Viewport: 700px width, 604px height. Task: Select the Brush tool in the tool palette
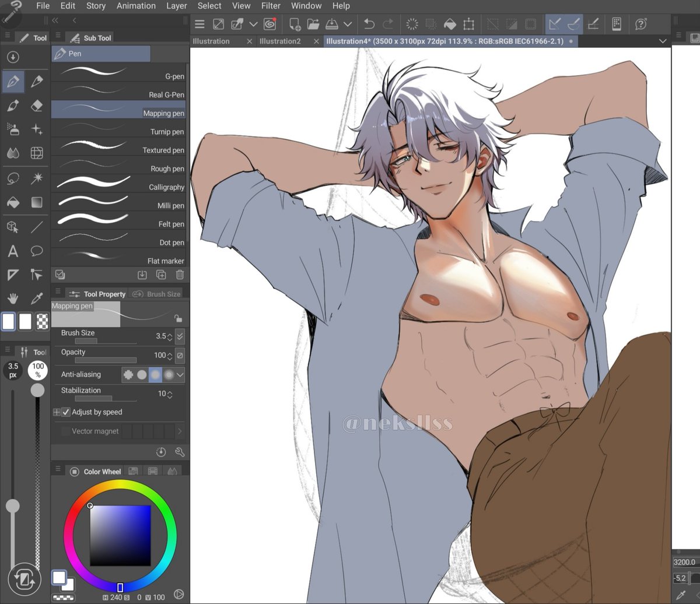13,106
